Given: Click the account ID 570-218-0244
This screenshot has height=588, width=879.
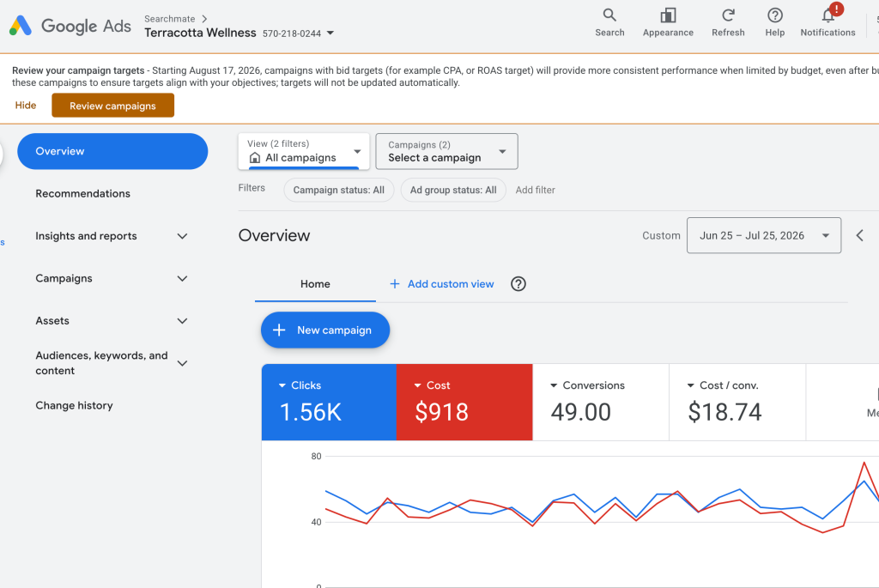Looking at the screenshot, I should pos(292,33).
